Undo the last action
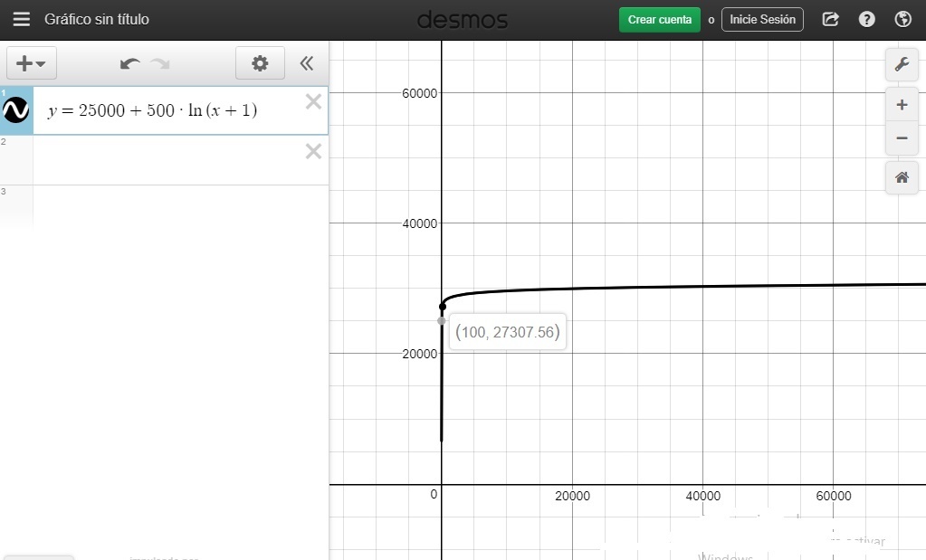This screenshot has height=560, width=926. point(129,63)
